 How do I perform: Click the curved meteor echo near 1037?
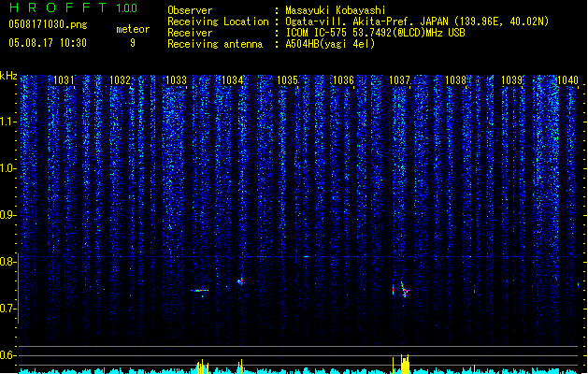click(404, 289)
